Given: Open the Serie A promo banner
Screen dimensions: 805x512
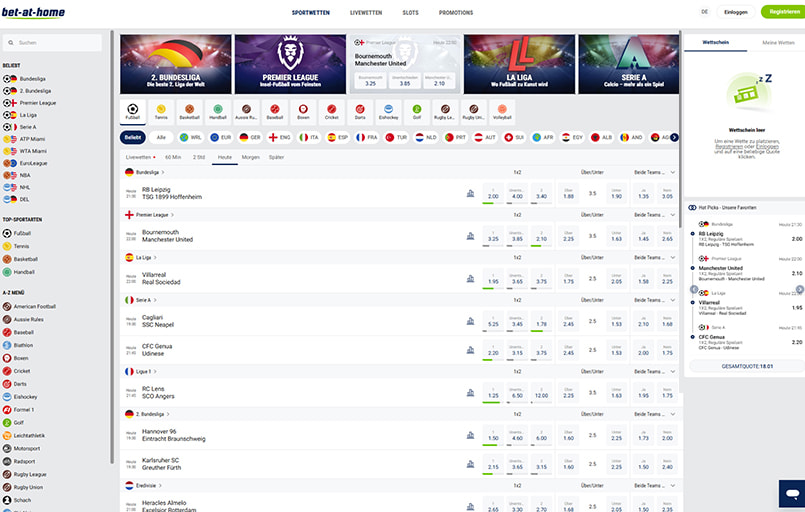Looking at the screenshot, I should [628, 64].
